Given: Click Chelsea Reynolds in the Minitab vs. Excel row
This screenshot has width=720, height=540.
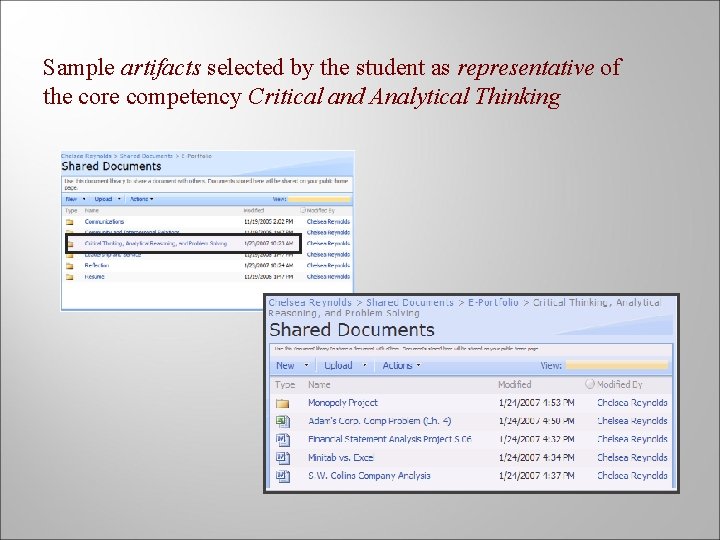Looking at the screenshot, I should 632,457.
